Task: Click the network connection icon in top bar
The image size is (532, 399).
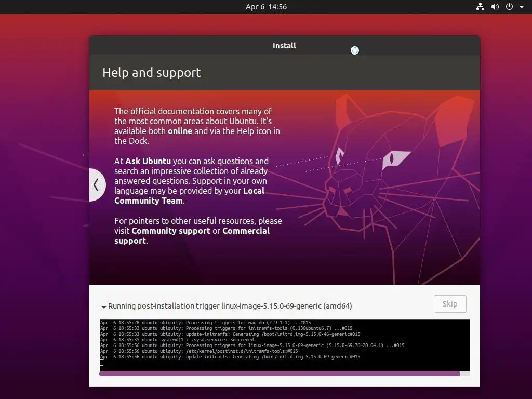Action: (480, 7)
